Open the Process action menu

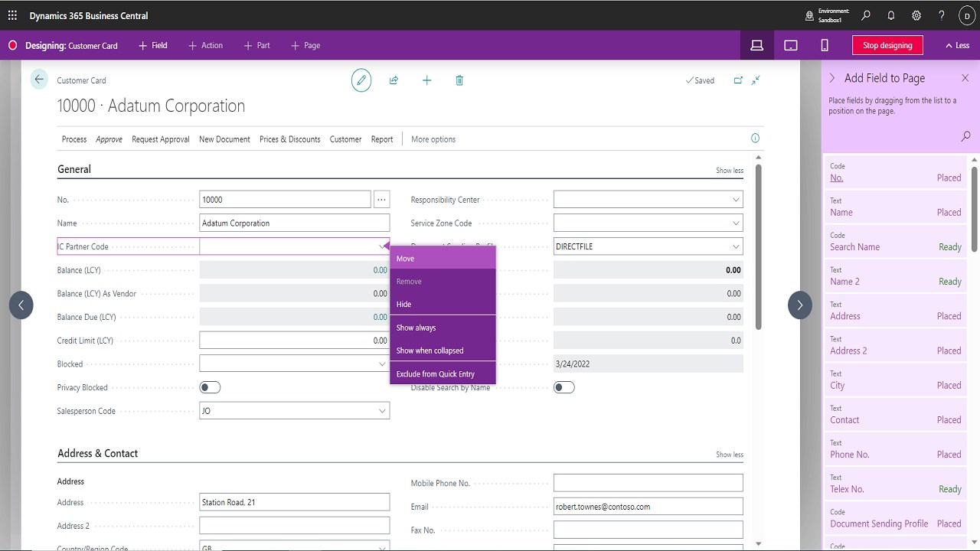coord(74,139)
